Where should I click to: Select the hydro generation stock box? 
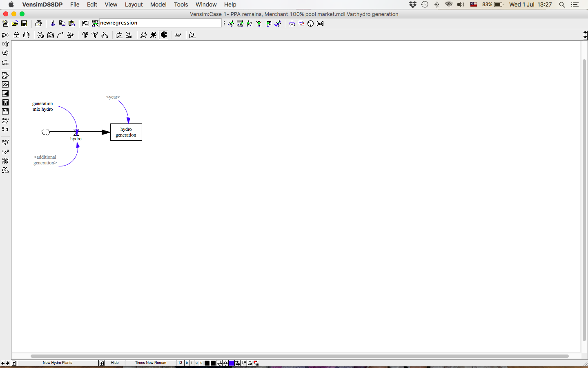pos(126,132)
